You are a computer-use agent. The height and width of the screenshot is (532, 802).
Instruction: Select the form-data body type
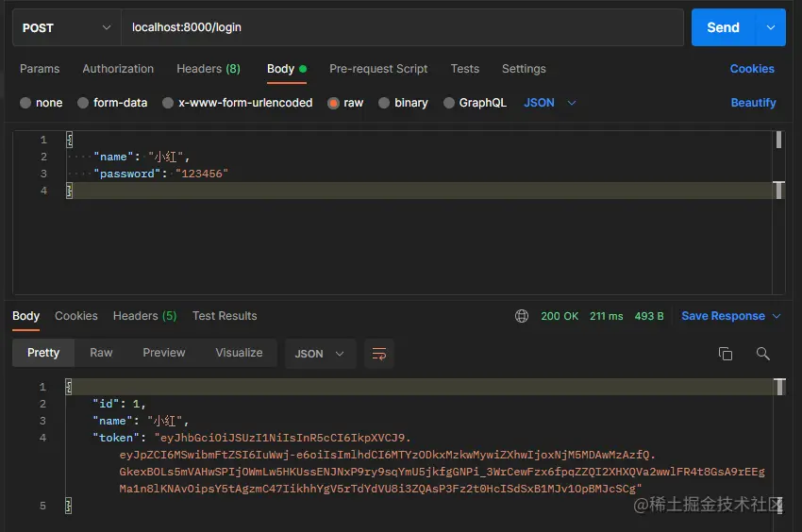pyautogui.click(x=83, y=103)
